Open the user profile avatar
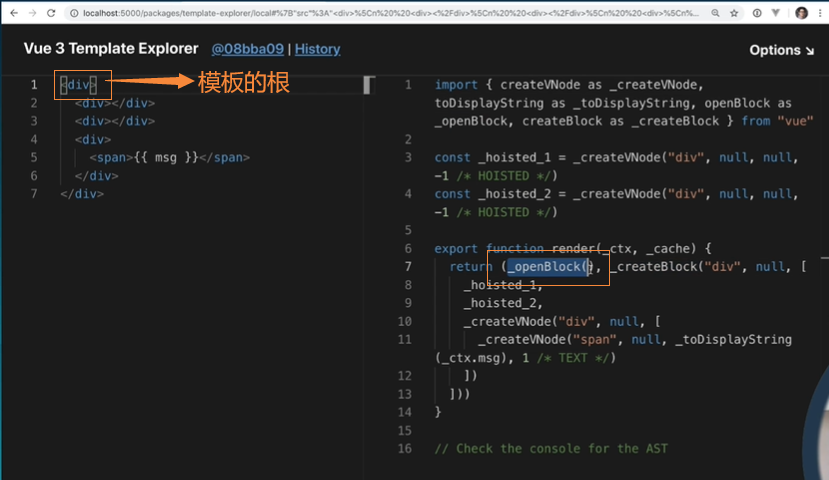 tap(802, 13)
